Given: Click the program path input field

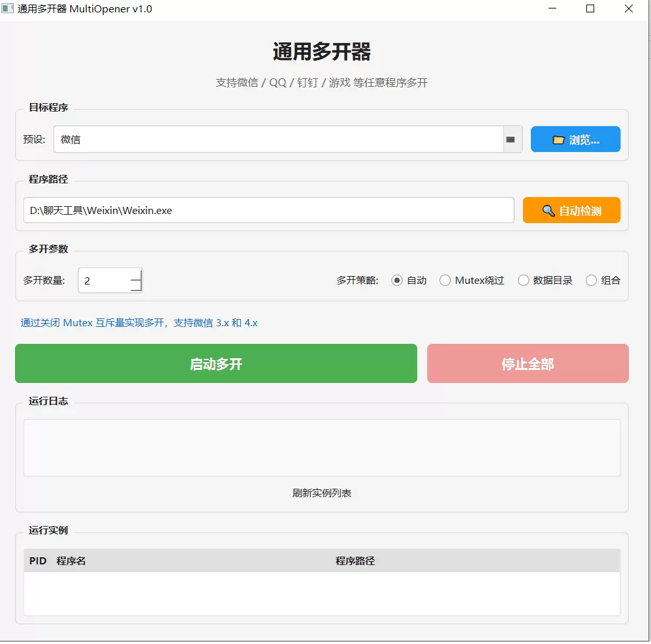Looking at the screenshot, I should pos(268,210).
